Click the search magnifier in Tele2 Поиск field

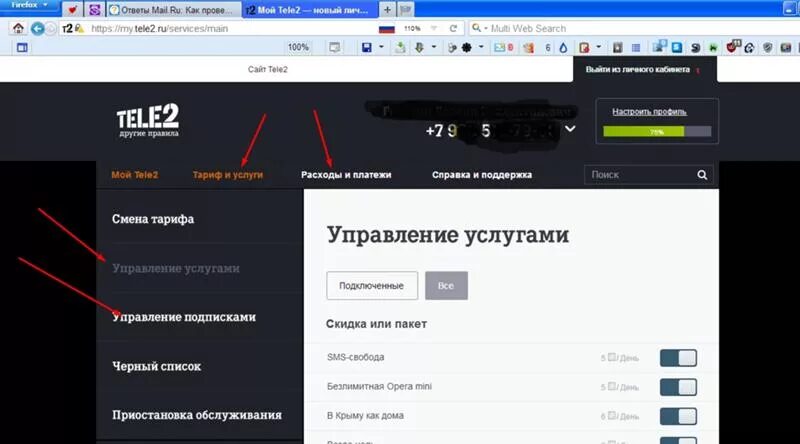click(702, 175)
